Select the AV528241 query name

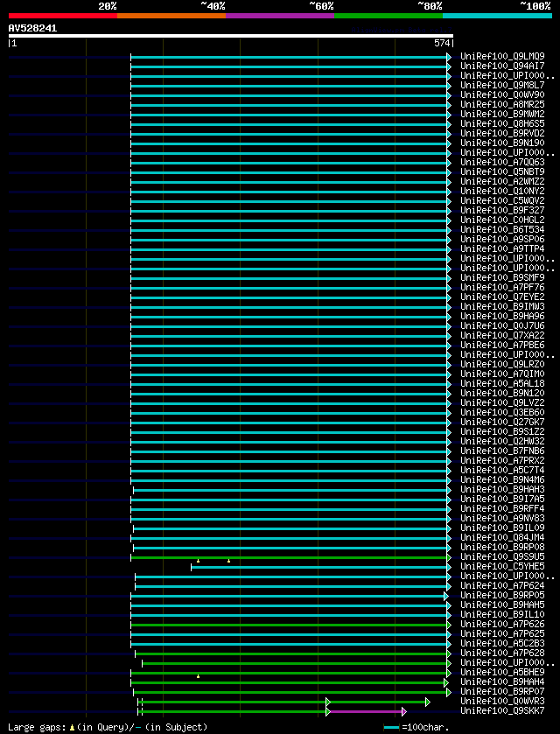[x=32, y=28]
